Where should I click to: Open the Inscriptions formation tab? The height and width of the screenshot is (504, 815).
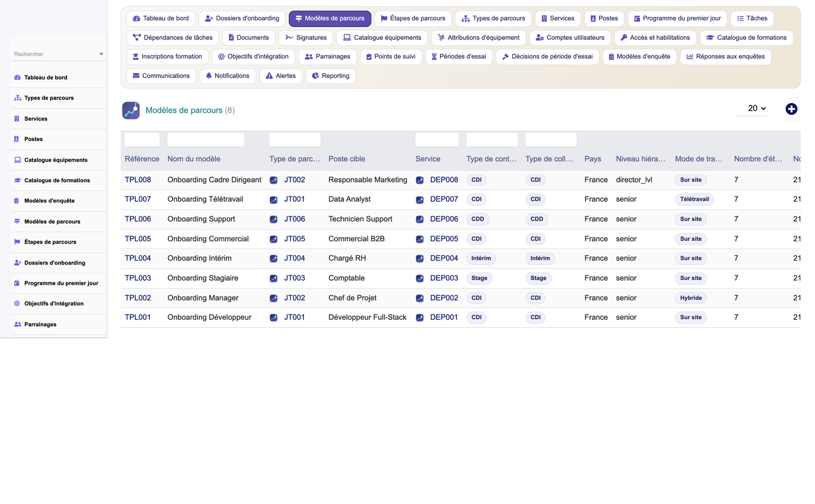(x=168, y=56)
